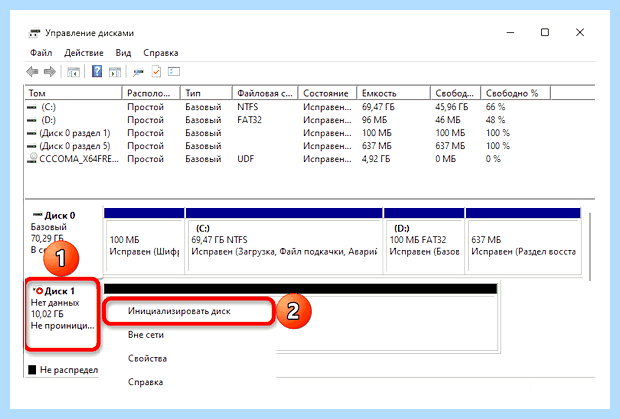Select the Диск 0 disk label

(59, 216)
